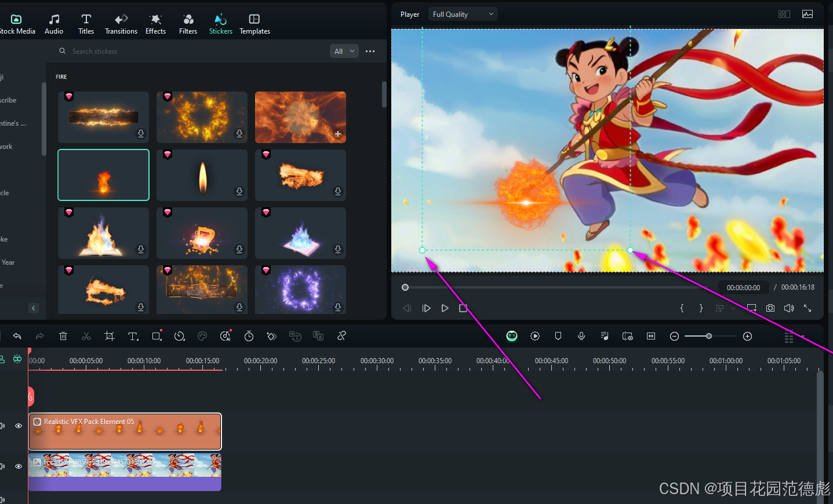833x504 pixels.
Task: Add a timeline marker with shield icon
Action: pyautogui.click(x=558, y=336)
